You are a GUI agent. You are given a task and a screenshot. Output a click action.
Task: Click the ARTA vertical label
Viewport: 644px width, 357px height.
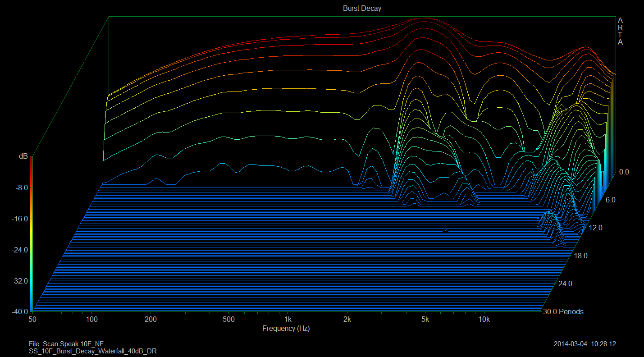pos(620,31)
